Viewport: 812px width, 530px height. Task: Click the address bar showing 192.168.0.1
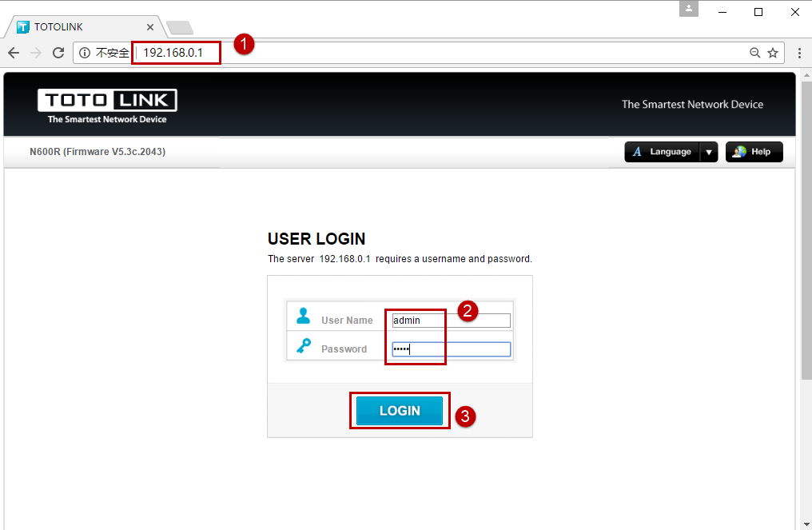point(440,53)
